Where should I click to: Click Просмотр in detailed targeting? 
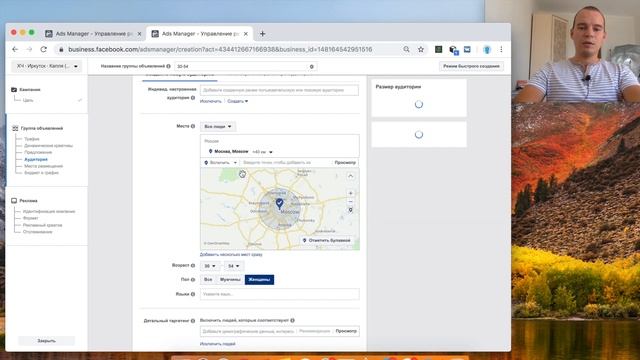tap(346, 331)
